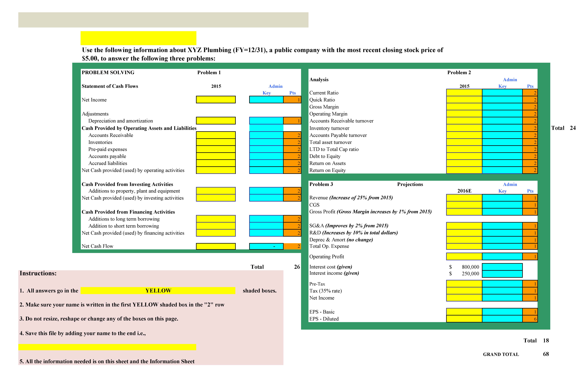Image resolution: width=588 pixels, height=378 pixels.
Task: Click the Accounts Receivable yellow answer cell
Action: pyautogui.click(x=216, y=135)
